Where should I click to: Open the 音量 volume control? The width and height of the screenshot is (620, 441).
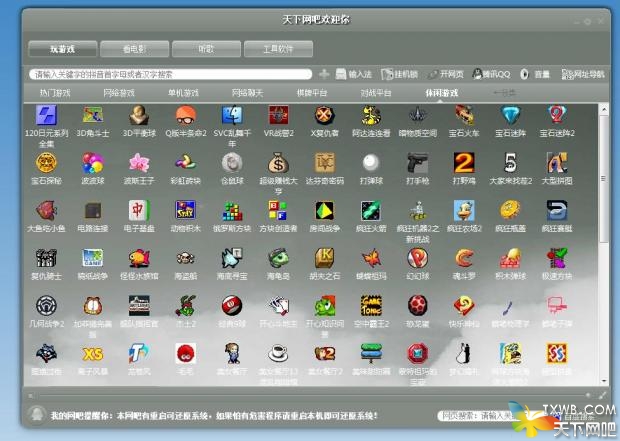(535, 74)
